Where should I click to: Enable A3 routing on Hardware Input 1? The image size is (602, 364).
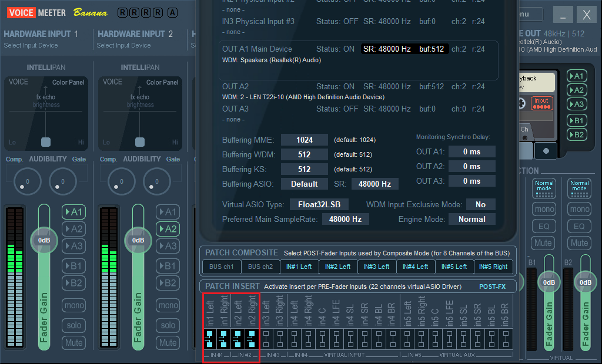[73, 246]
